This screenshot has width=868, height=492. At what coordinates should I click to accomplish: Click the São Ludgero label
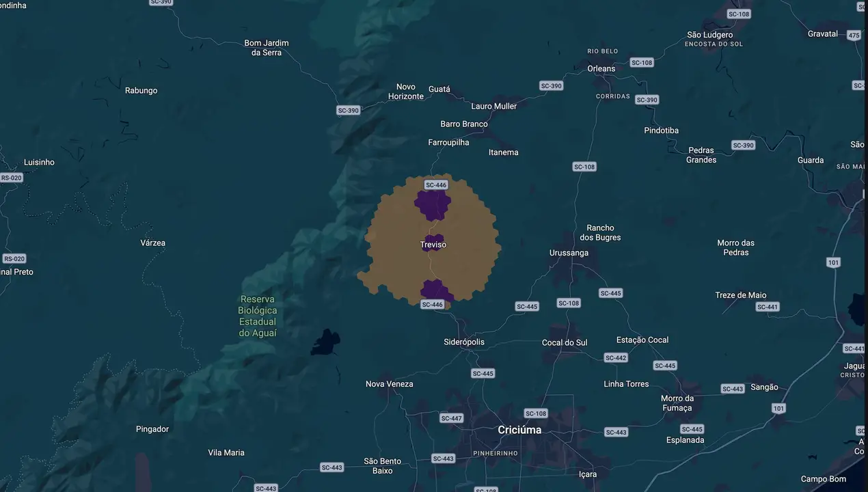[710, 35]
